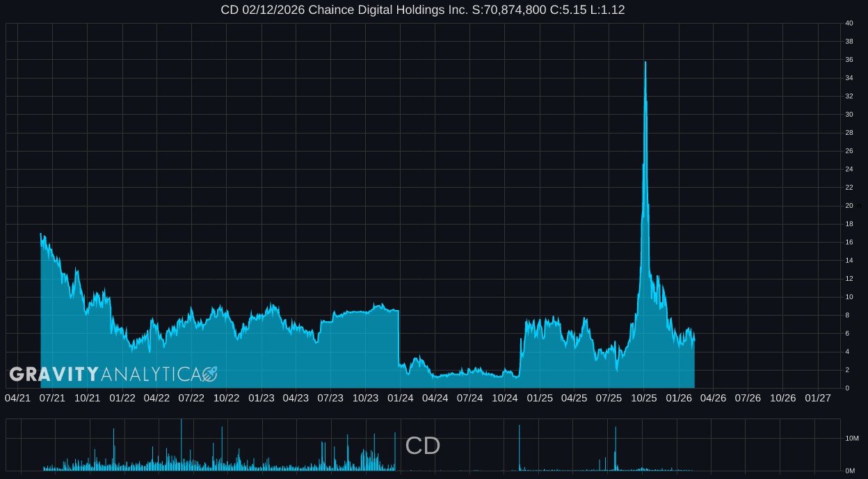Click the GRAVITY ANALYTICA watermark text

coord(105,375)
